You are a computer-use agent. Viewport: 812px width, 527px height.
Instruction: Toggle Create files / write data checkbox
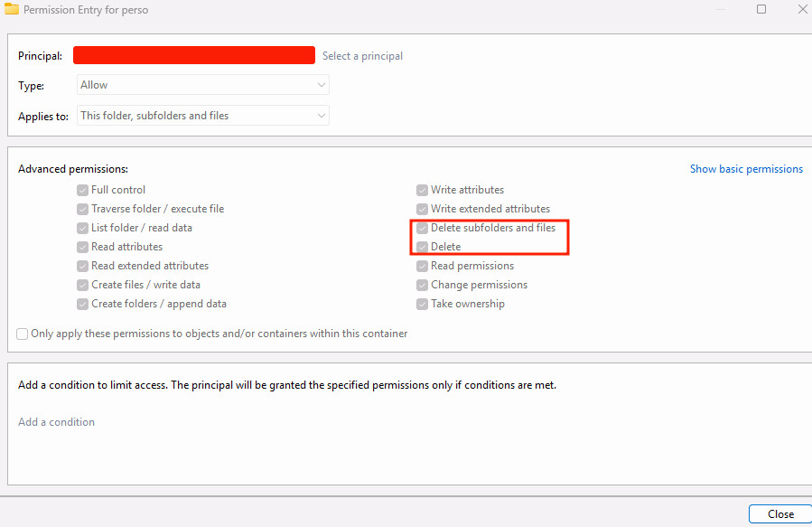click(x=83, y=285)
